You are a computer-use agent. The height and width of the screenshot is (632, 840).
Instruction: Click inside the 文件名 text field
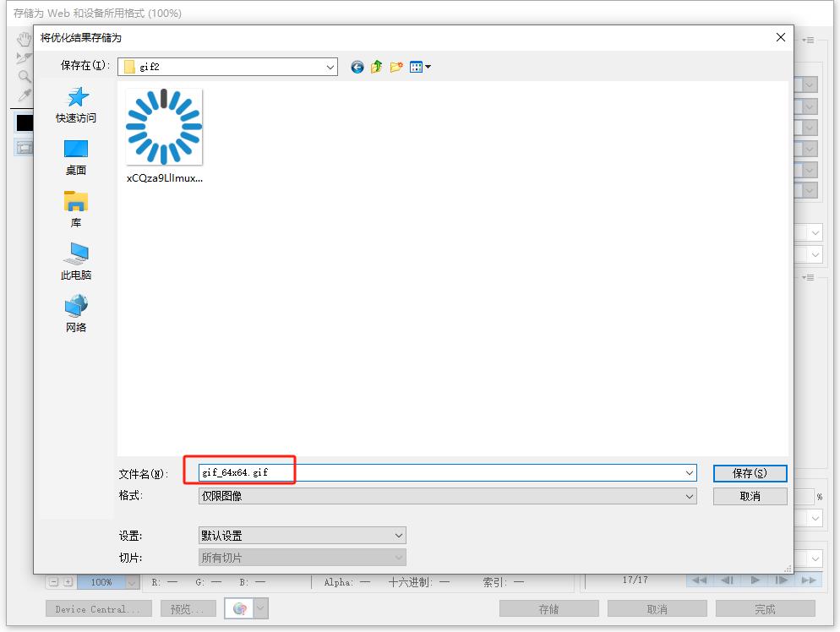[439, 473]
